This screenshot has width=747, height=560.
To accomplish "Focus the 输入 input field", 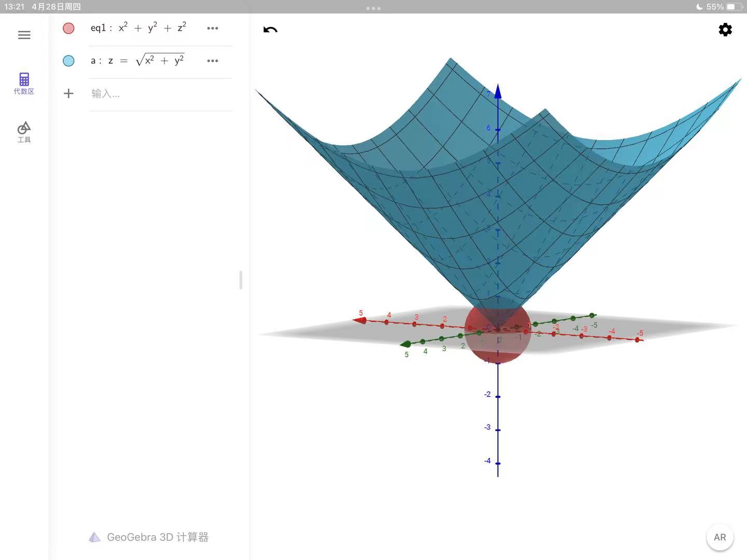I will [156, 94].
